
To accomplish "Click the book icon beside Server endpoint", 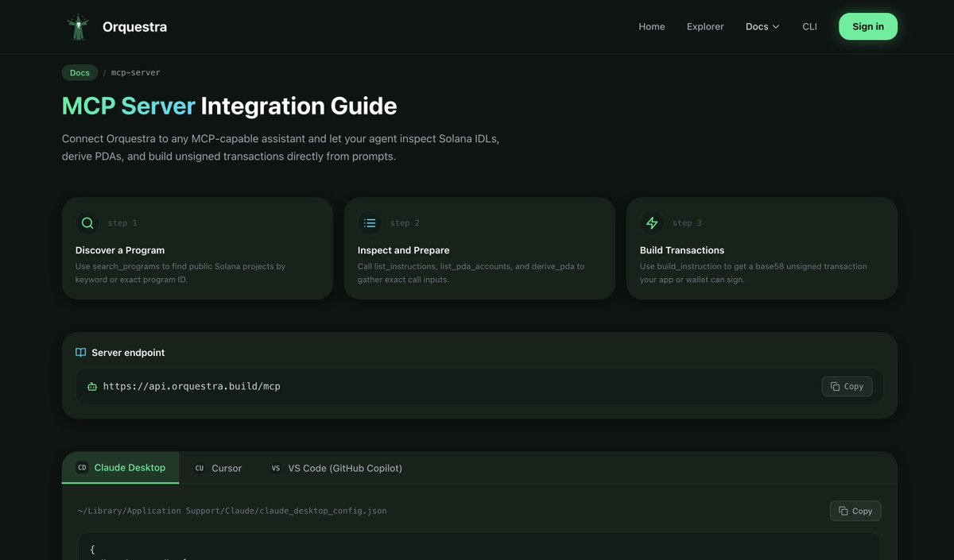I will pos(81,353).
